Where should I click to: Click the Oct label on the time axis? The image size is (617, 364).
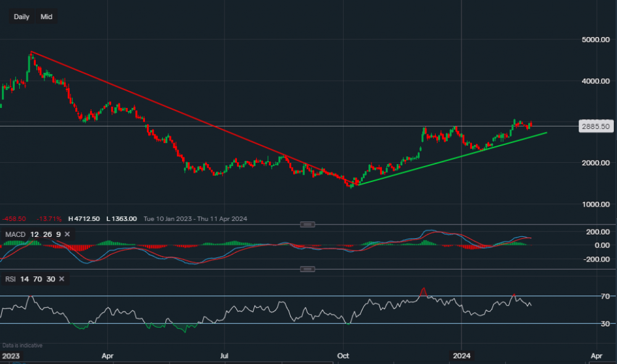344,356
